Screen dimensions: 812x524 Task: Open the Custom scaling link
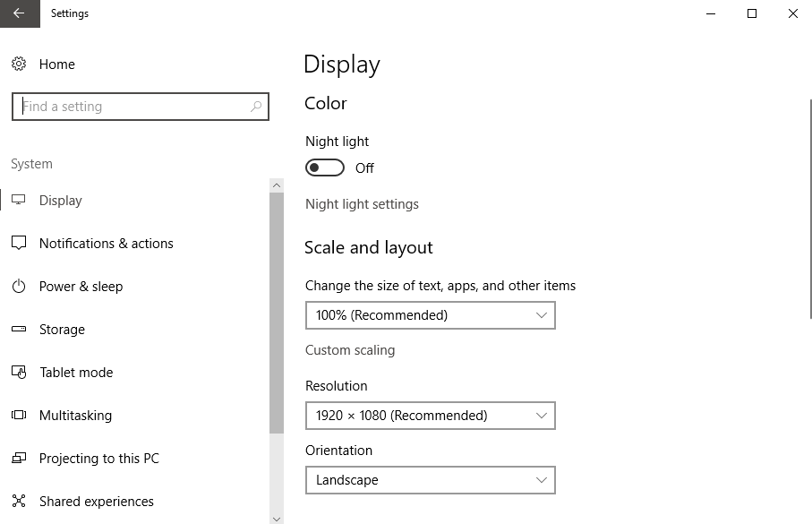pos(350,350)
